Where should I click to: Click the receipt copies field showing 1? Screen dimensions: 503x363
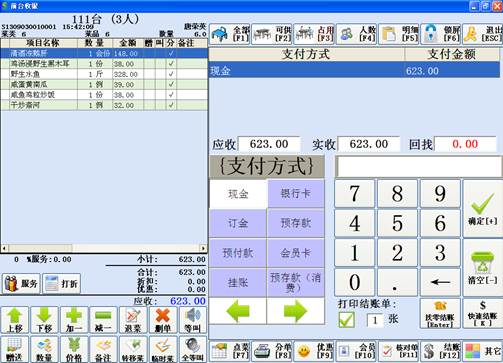click(x=375, y=320)
